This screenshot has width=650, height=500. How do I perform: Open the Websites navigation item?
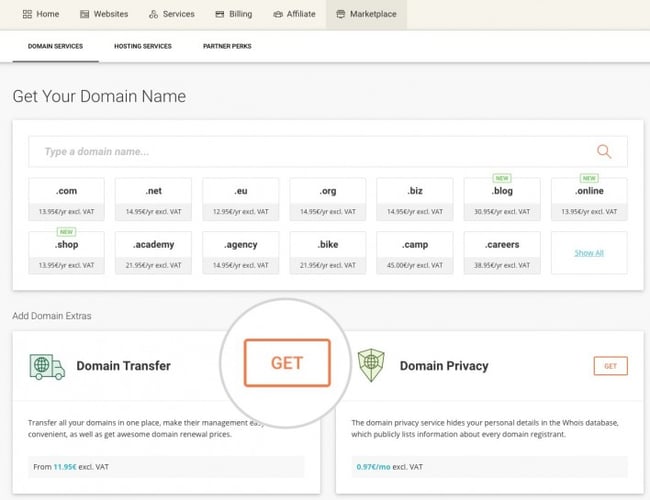coord(104,14)
